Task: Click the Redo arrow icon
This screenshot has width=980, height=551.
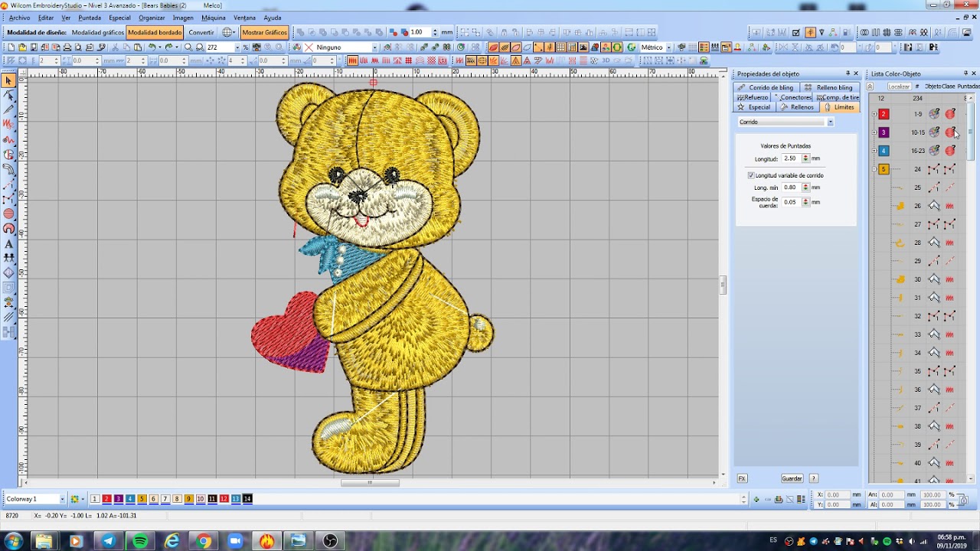Action: (x=169, y=47)
